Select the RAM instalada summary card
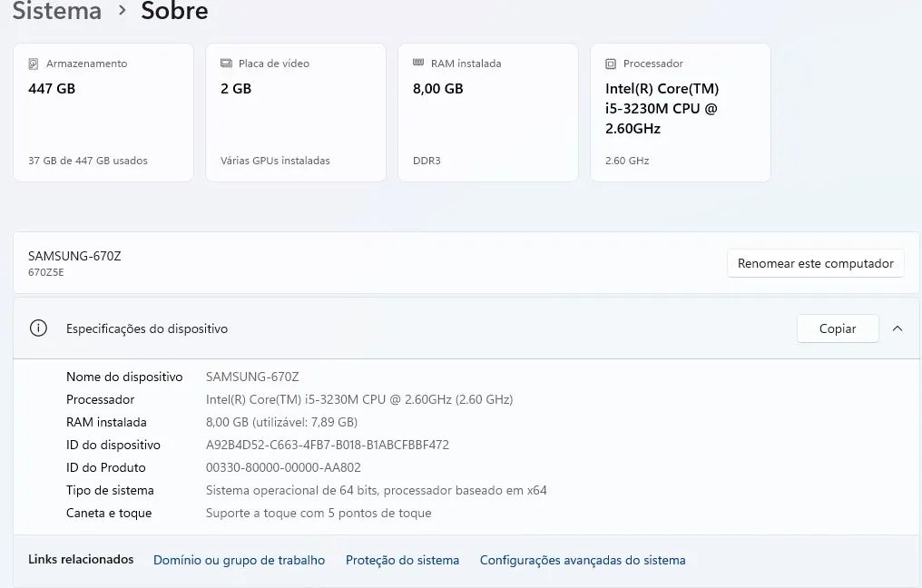This screenshot has width=922, height=588. click(487, 112)
